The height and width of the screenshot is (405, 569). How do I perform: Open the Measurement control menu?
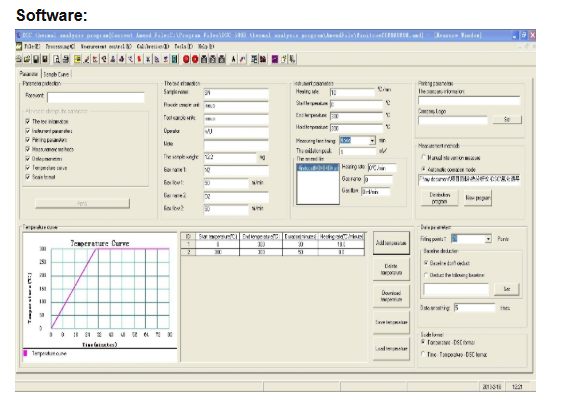[106, 46]
